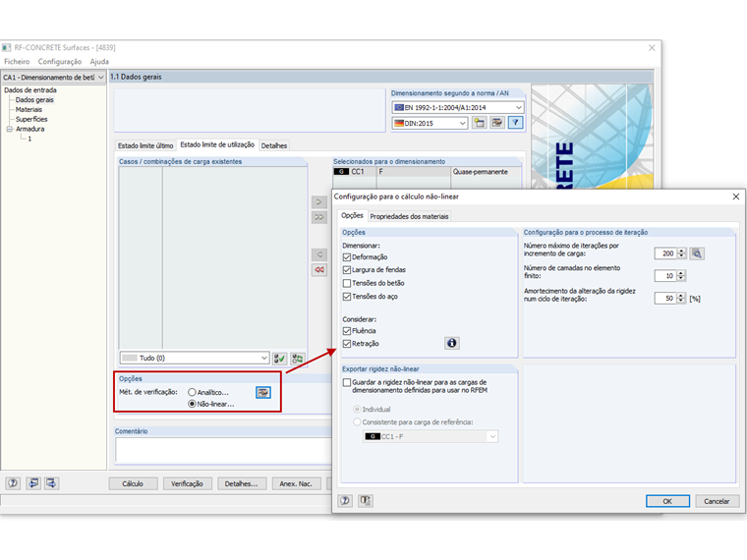The width and height of the screenshot is (747, 560).
Task: Click the red double left arrow button
Action: [318, 269]
